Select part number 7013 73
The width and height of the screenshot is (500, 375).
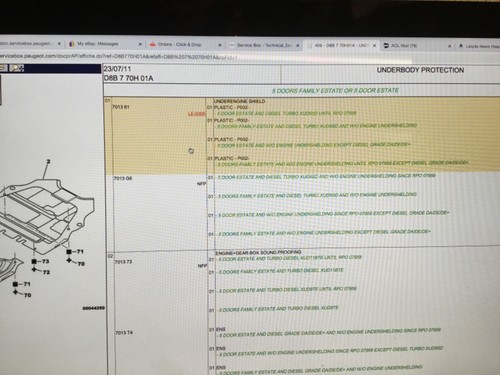pos(124,262)
